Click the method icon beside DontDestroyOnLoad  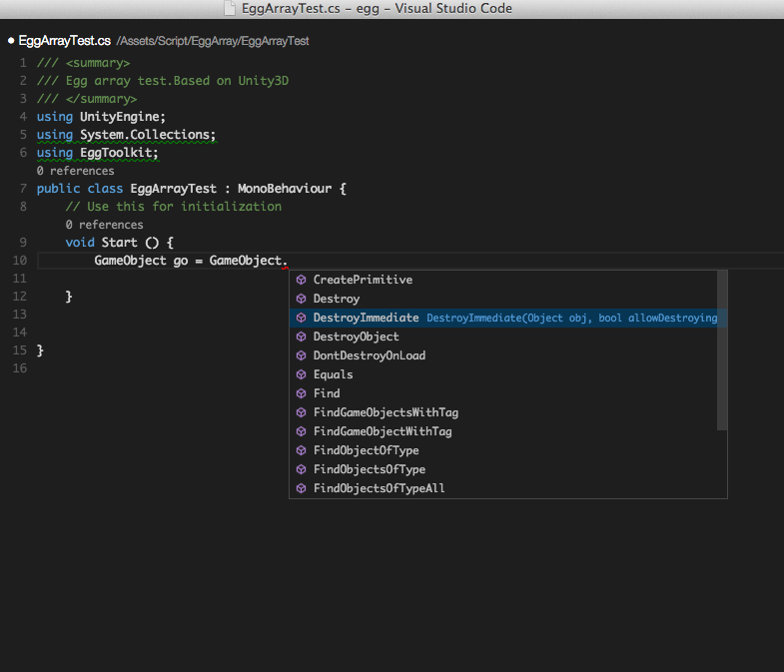point(301,355)
